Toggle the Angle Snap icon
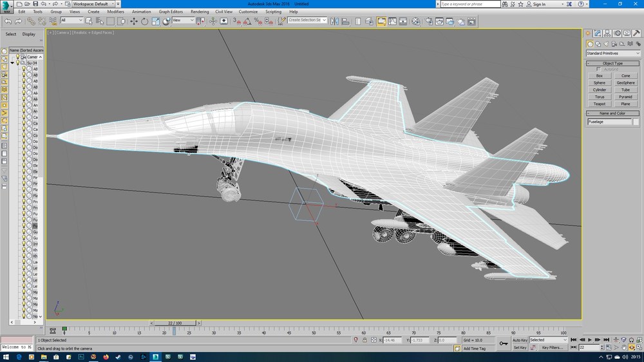 coord(247,21)
